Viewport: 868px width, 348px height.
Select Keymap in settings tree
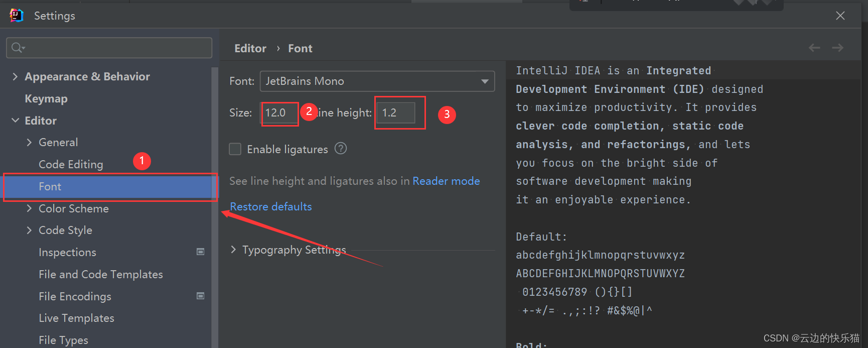point(46,99)
